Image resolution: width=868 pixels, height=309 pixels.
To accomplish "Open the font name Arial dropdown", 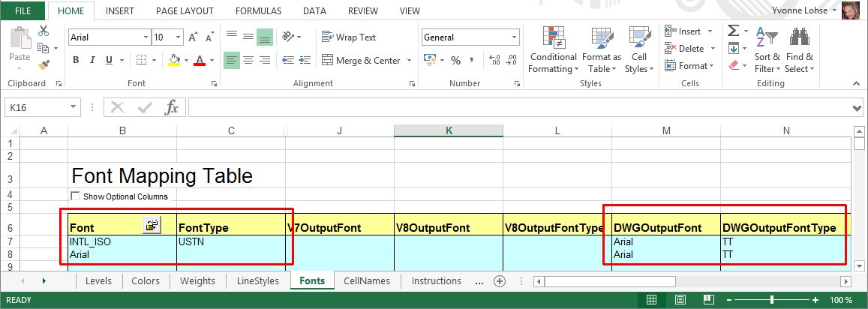I will click(x=146, y=37).
